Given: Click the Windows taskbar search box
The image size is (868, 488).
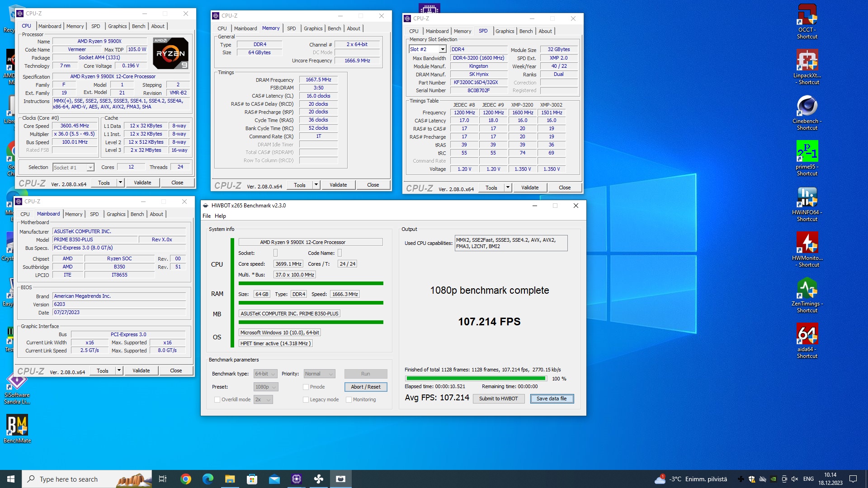Looking at the screenshot, I should click(x=87, y=479).
